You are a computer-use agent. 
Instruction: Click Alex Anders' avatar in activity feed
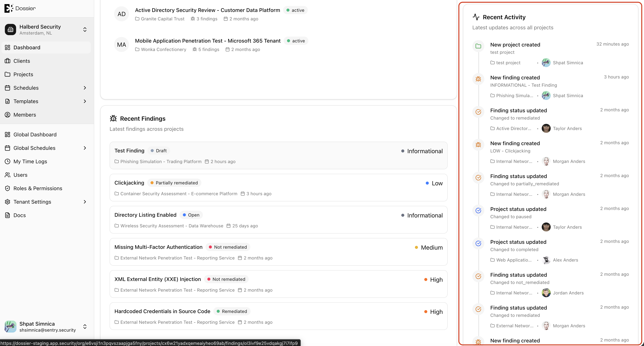[546, 260]
